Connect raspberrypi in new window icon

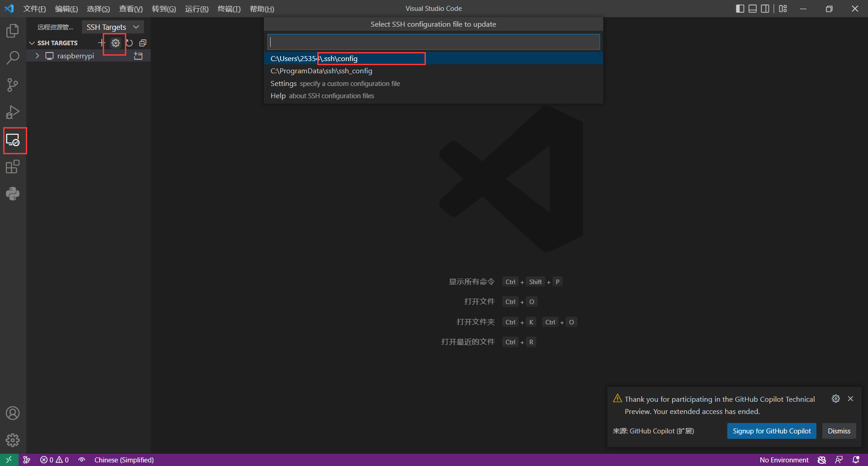tap(138, 56)
